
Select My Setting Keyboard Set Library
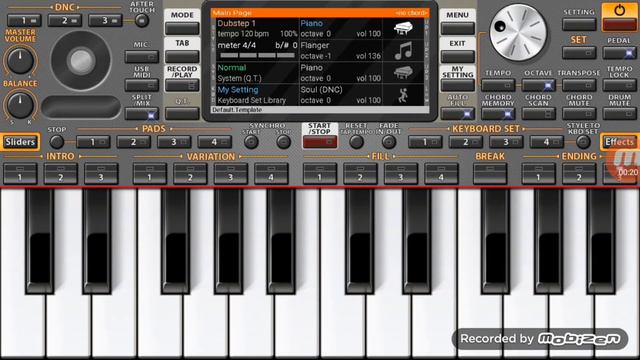tap(258, 95)
